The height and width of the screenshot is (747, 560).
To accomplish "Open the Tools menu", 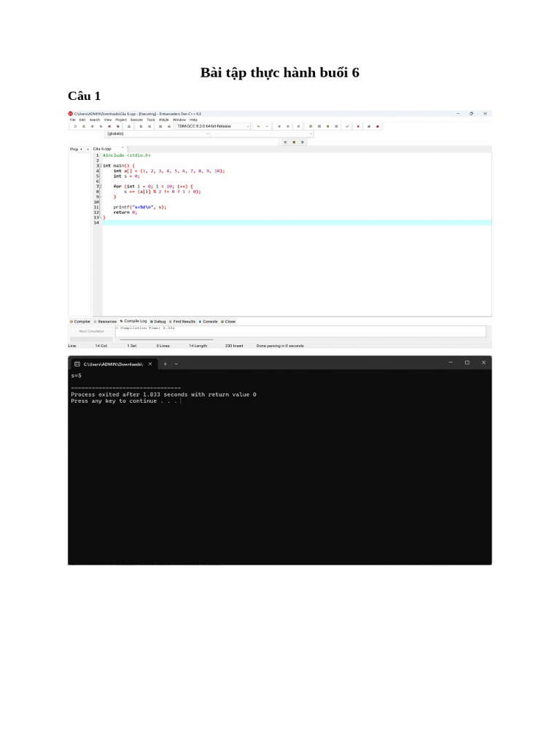I will 151,120.
